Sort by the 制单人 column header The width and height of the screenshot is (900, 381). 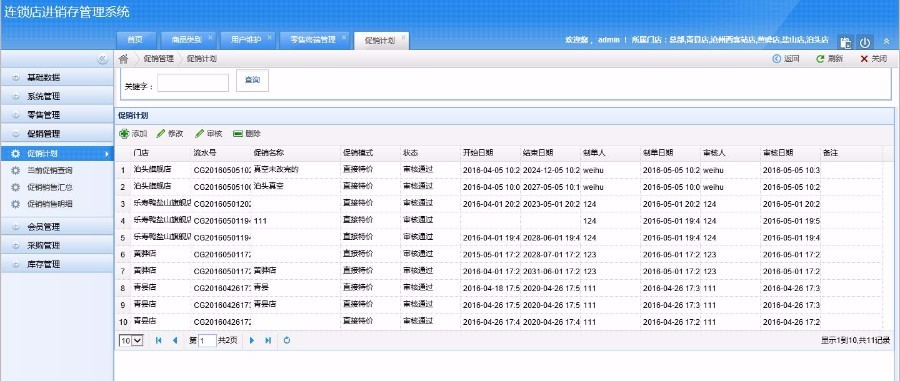[610, 153]
